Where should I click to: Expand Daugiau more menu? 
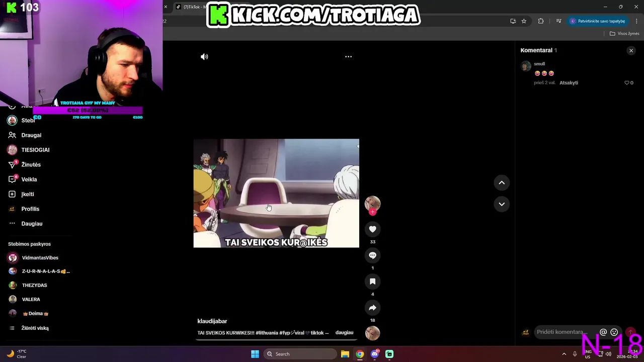tap(32, 224)
